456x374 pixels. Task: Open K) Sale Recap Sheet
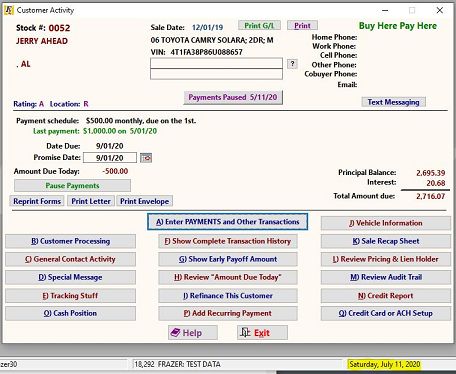click(x=386, y=241)
